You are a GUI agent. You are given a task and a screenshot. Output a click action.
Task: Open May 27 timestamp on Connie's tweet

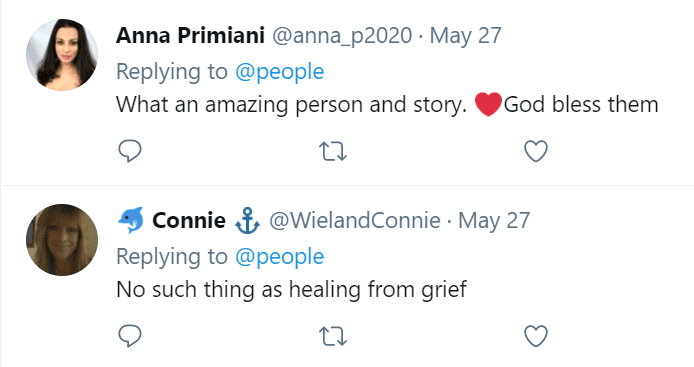click(494, 220)
